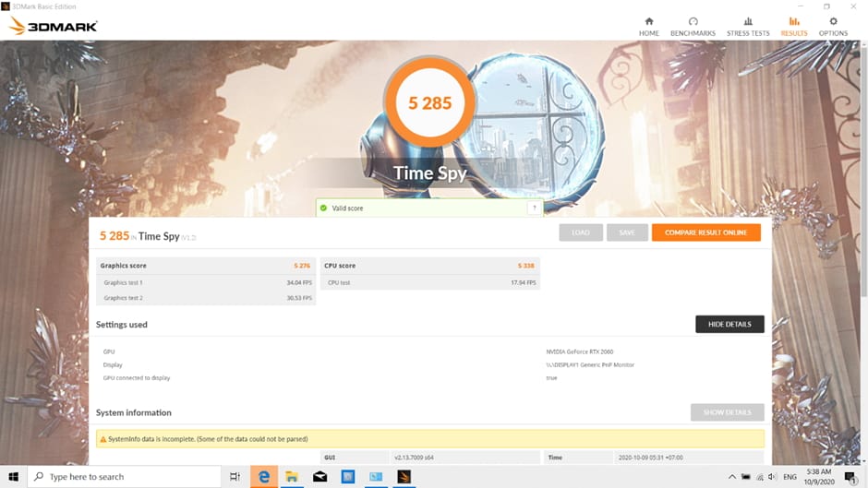Click Compare Result Online button
This screenshot has height=488, width=868.
(x=705, y=232)
